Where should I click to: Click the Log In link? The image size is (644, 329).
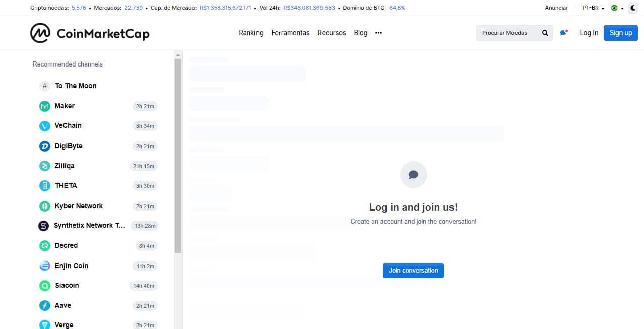pyautogui.click(x=589, y=33)
